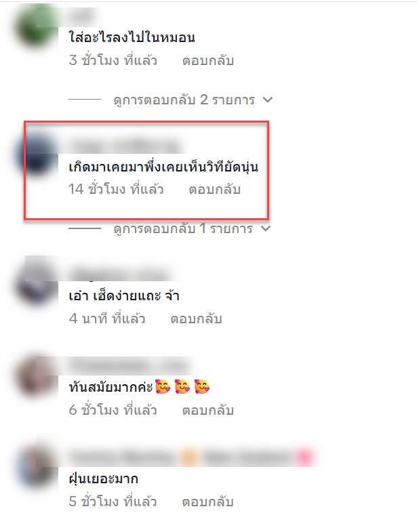This screenshot has width=417, height=532.
Task: Open blurred username above ฝุ่นเยอะมาก comment
Action: pyautogui.click(x=191, y=457)
